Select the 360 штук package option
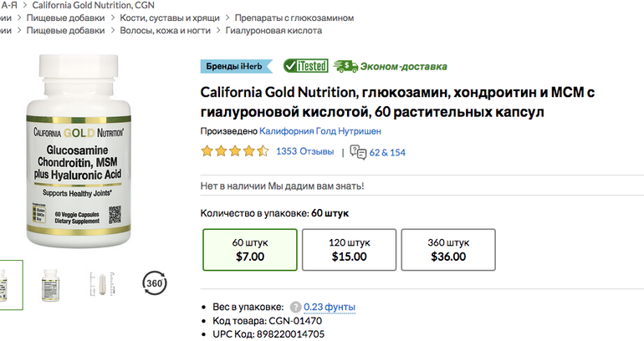Screen dimensions: 644x341 click(x=447, y=250)
